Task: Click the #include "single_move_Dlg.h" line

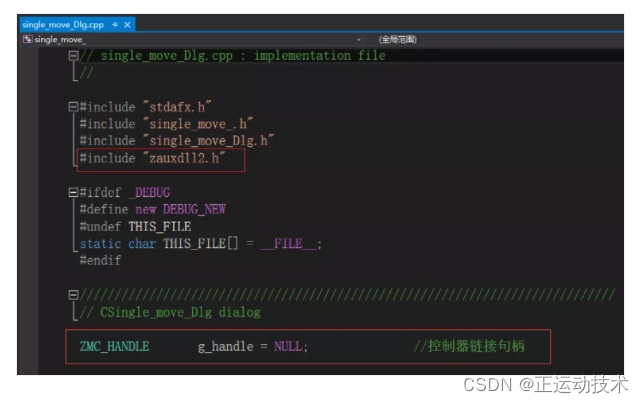Action: pyautogui.click(x=177, y=141)
